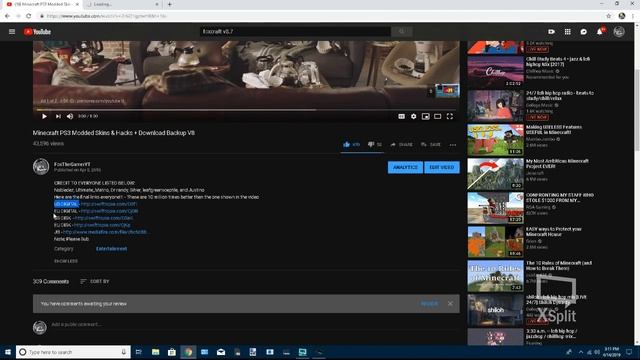The image size is (640, 360).
Task: Bookmark this page with the star
Action: click(x=609, y=16)
